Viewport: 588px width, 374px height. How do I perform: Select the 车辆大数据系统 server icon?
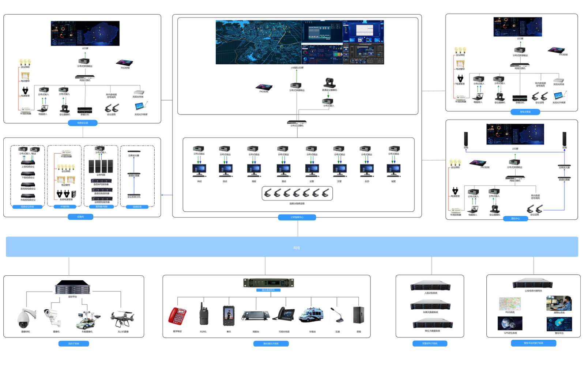[430, 305]
